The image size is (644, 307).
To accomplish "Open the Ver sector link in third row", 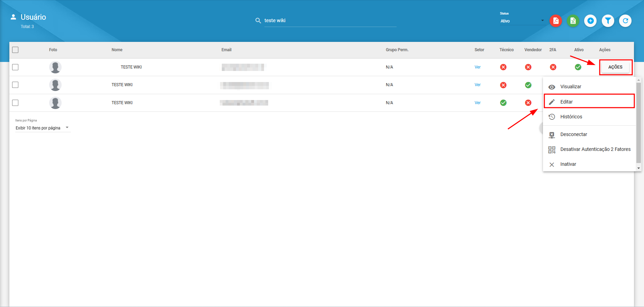I will pyautogui.click(x=478, y=103).
